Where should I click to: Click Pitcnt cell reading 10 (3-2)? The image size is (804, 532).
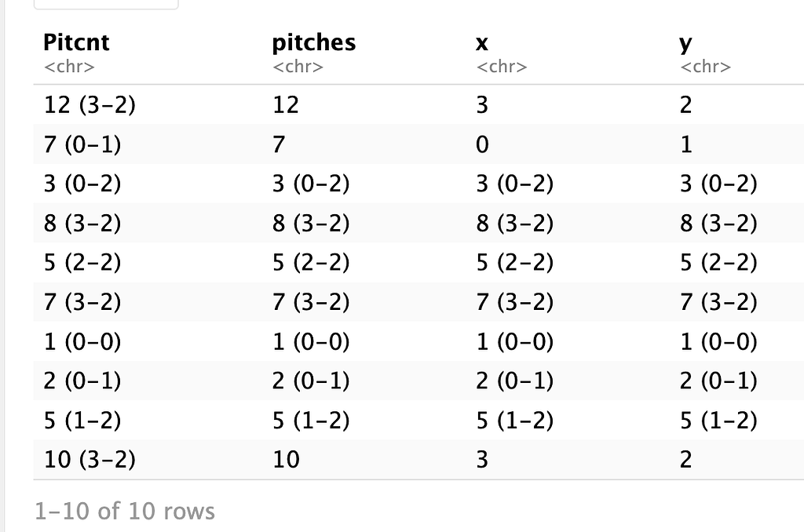[90, 460]
